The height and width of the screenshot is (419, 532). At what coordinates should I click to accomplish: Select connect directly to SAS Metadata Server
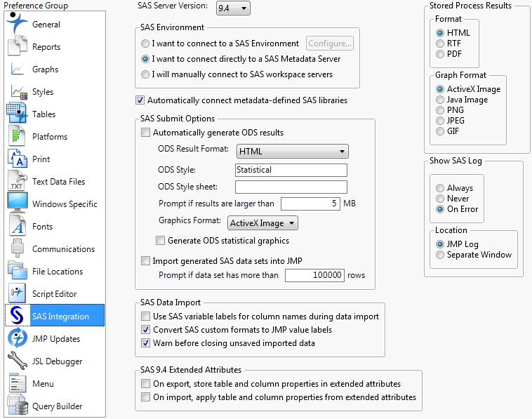[145, 59]
